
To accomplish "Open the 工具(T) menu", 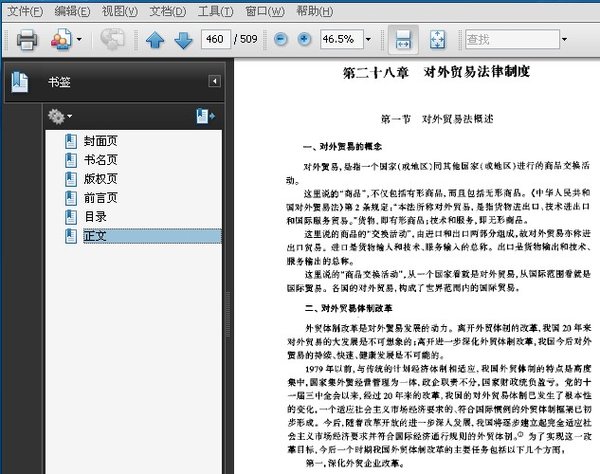I will click(215, 11).
